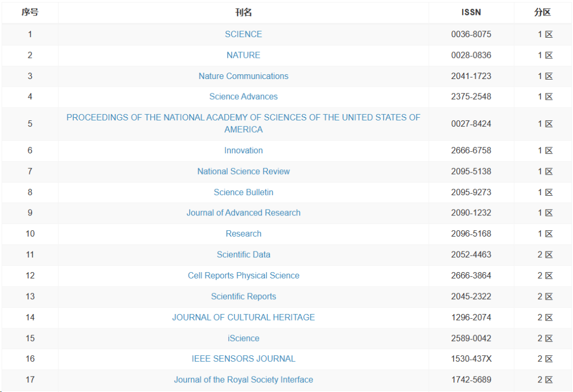573x392 pixels.
Task: Click row number 10 cell
Action: pos(30,233)
